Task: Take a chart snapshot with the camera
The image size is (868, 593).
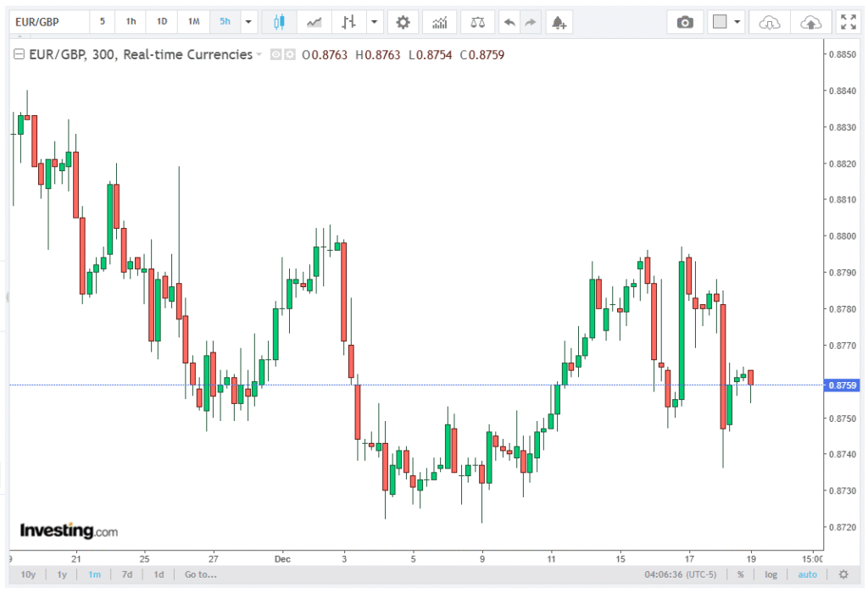Action: pos(685,22)
